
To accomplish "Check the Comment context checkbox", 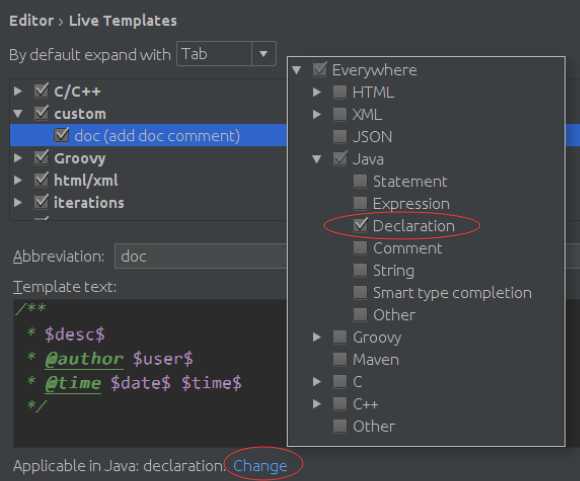I will click(x=360, y=248).
